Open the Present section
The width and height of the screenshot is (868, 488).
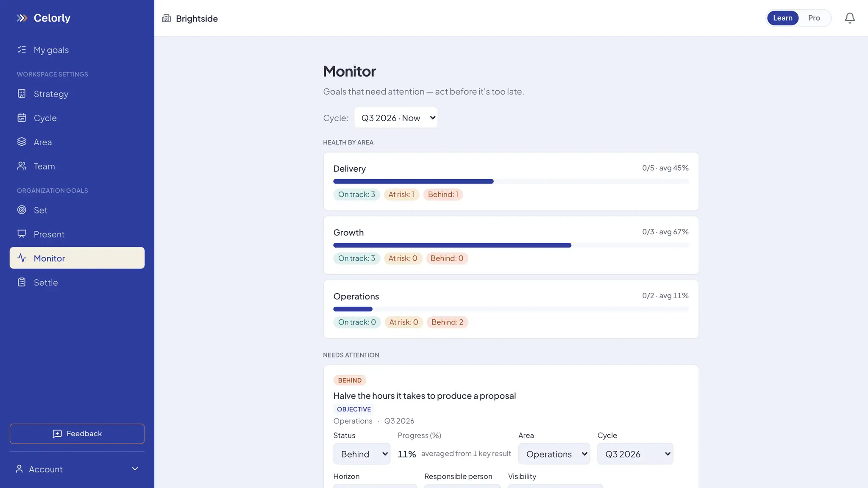pyautogui.click(x=77, y=234)
